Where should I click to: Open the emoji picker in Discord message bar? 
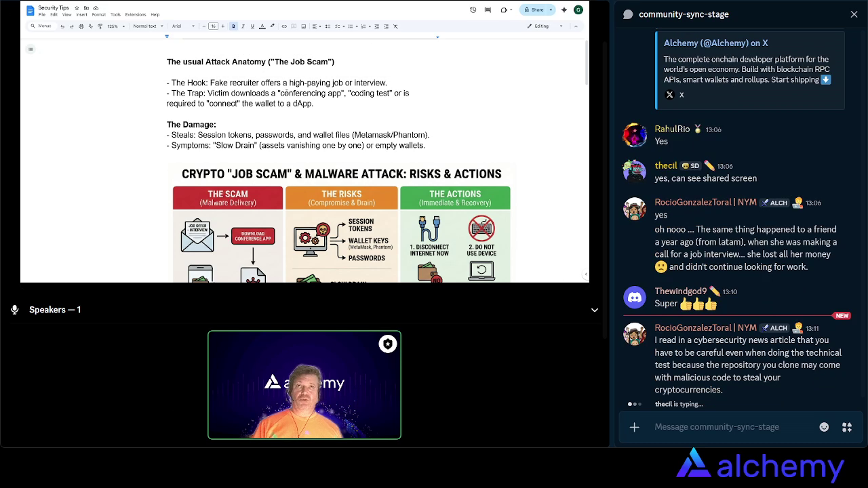point(824,427)
